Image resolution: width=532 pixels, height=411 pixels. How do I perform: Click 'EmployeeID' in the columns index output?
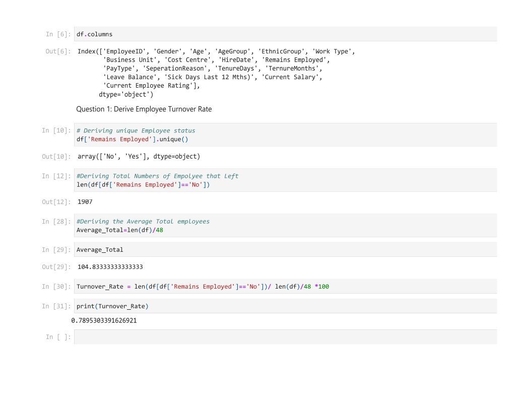(x=124, y=51)
